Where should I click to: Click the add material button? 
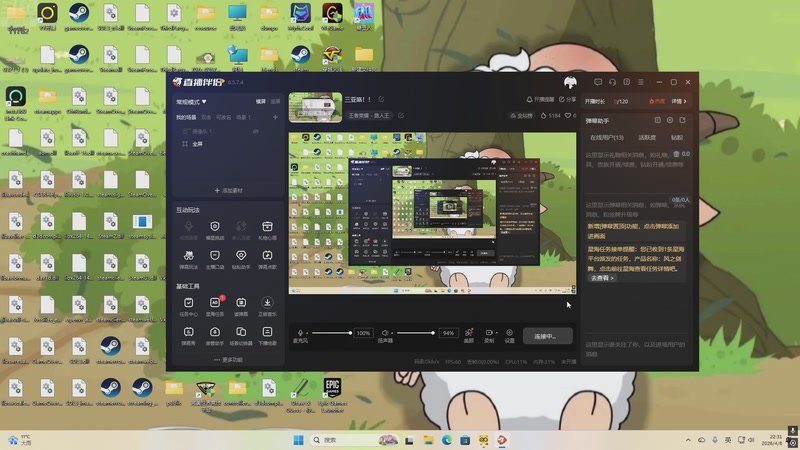[x=228, y=190]
